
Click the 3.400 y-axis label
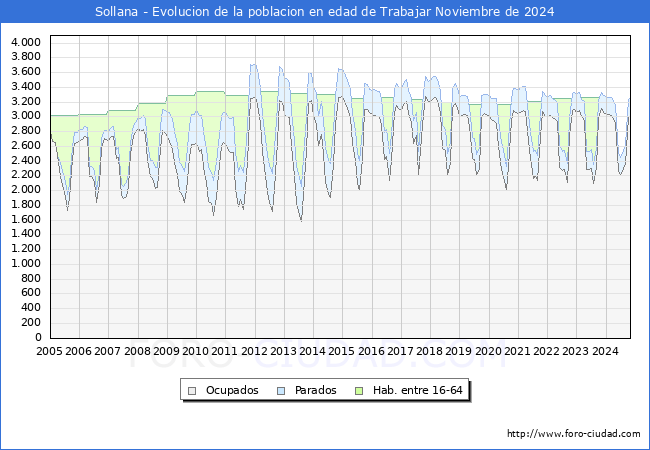[26, 87]
